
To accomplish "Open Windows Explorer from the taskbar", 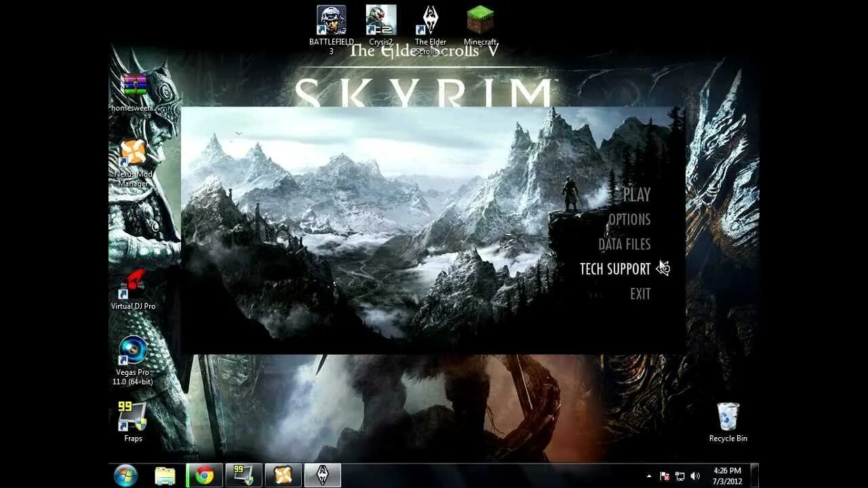I will tap(165, 476).
